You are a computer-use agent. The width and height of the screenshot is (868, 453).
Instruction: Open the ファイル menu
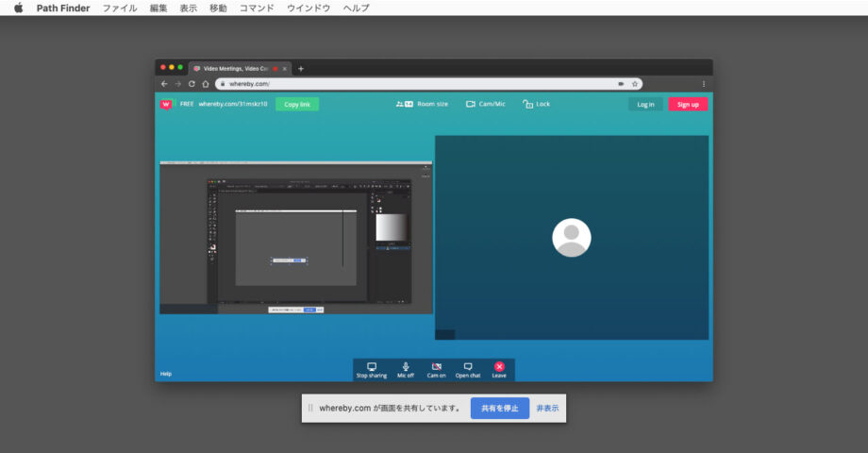(120, 8)
